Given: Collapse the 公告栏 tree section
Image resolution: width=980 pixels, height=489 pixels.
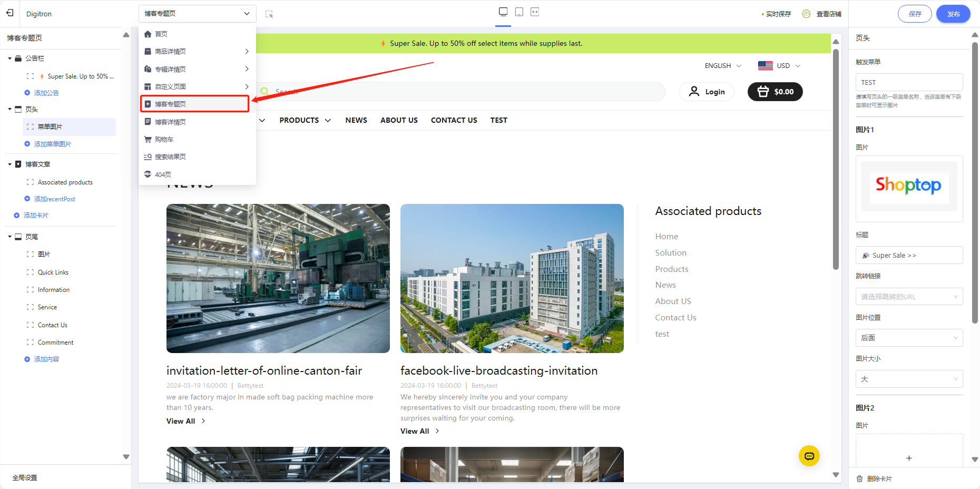Looking at the screenshot, I should pyautogui.click(x=9, y=58).
